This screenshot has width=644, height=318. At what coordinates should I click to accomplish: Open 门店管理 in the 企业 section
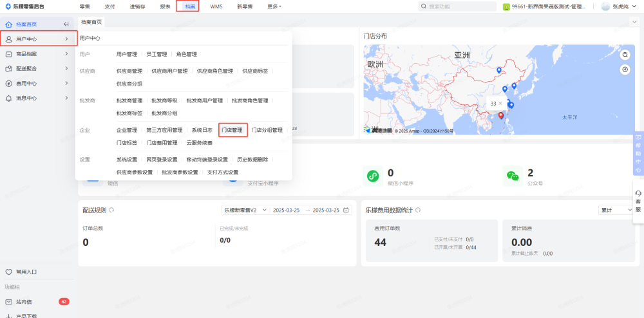point(232,130)
